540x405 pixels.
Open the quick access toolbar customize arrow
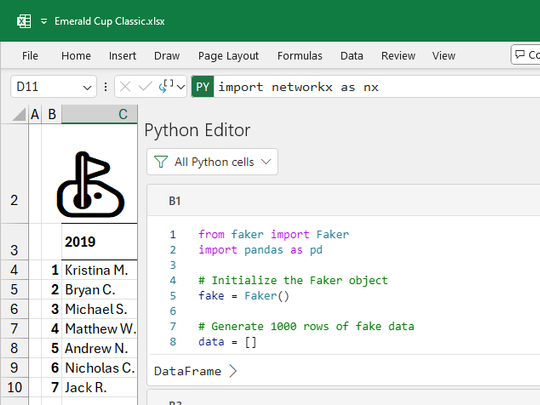(x=44, y=21)
